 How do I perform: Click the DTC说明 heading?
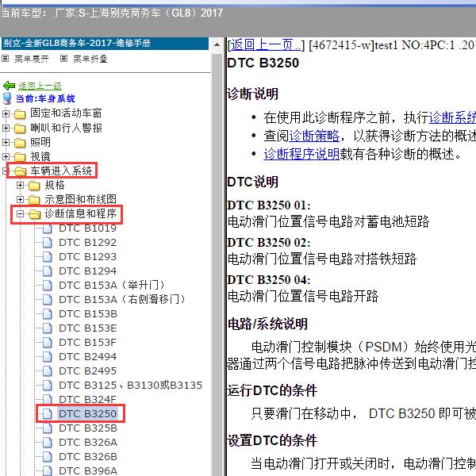(252, 182)
